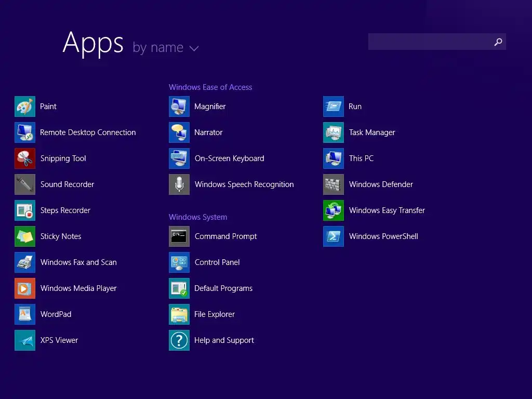Click the 'File Explorer' label
The width and height of the screenshot is (532, 399).
(215, 314)
